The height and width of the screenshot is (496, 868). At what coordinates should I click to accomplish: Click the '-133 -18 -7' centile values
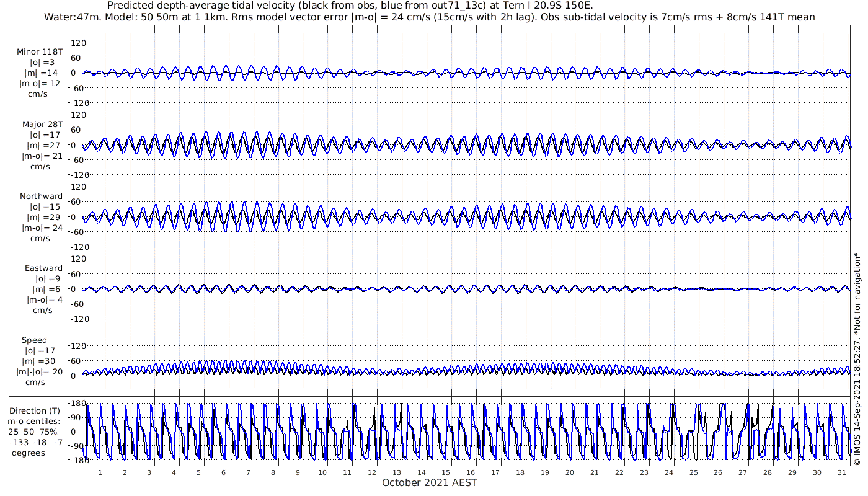pos(36,443)
